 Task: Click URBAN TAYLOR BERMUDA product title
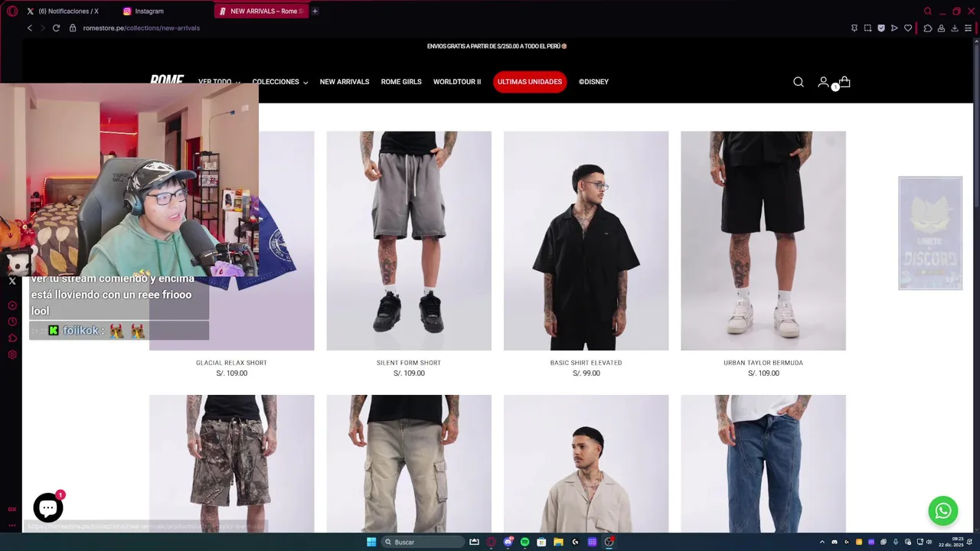[x=763, y=363]
